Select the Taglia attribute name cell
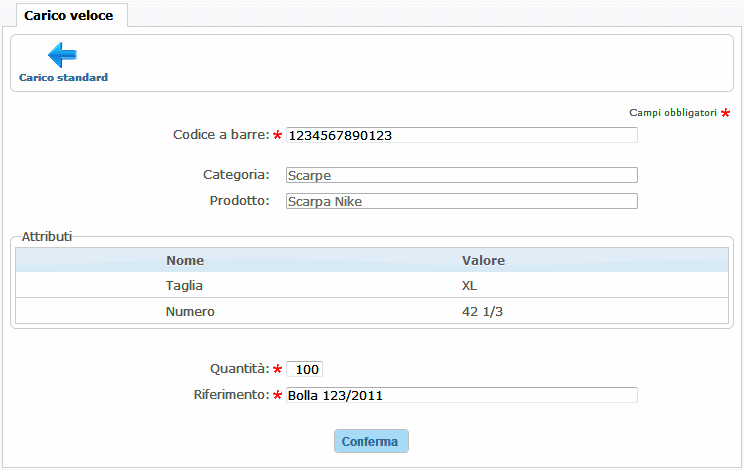This screenshot has height=470, width=744. (x=185, y=285)
